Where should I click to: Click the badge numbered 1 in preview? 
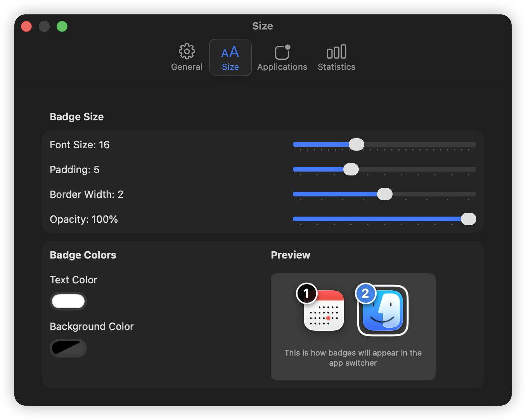pos(307,293)
